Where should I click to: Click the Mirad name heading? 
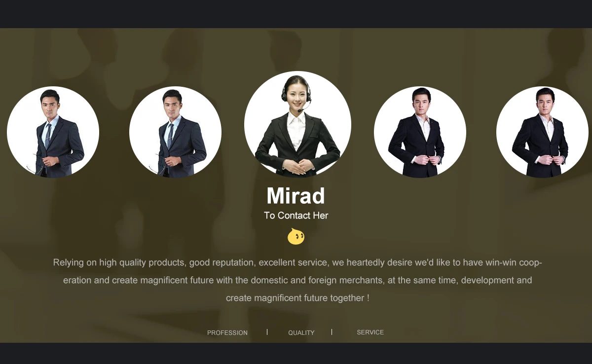(296, 196)
